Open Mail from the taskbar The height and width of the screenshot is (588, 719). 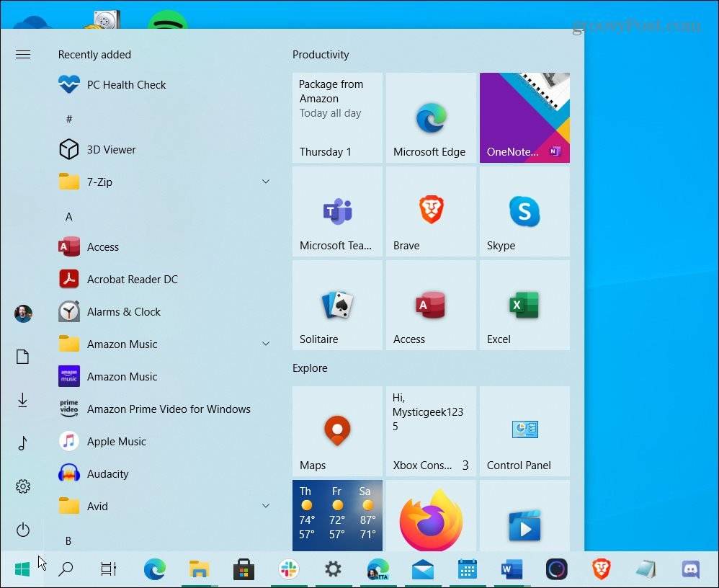point(422,569)
